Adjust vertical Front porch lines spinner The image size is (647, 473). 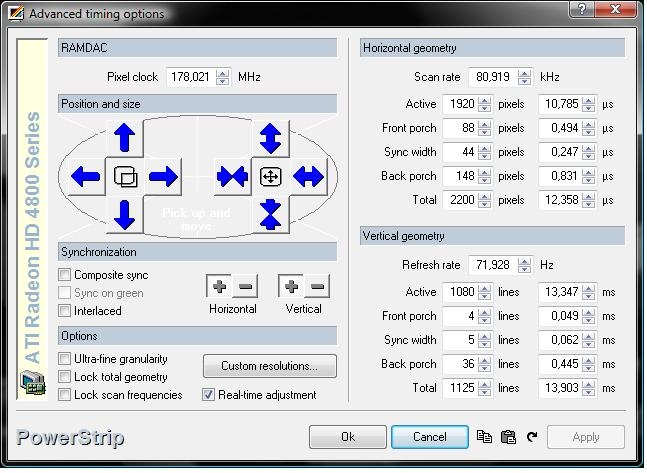[484, 316]
